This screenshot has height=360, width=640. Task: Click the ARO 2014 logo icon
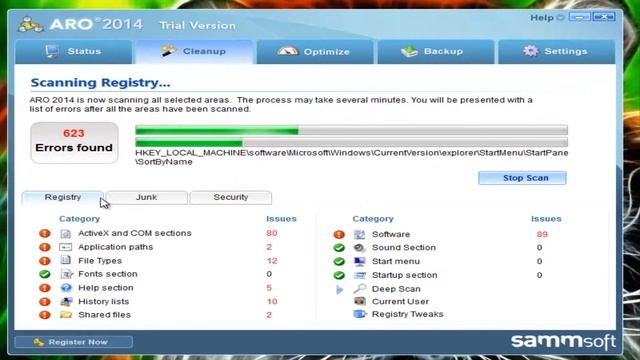click(30, 24)
